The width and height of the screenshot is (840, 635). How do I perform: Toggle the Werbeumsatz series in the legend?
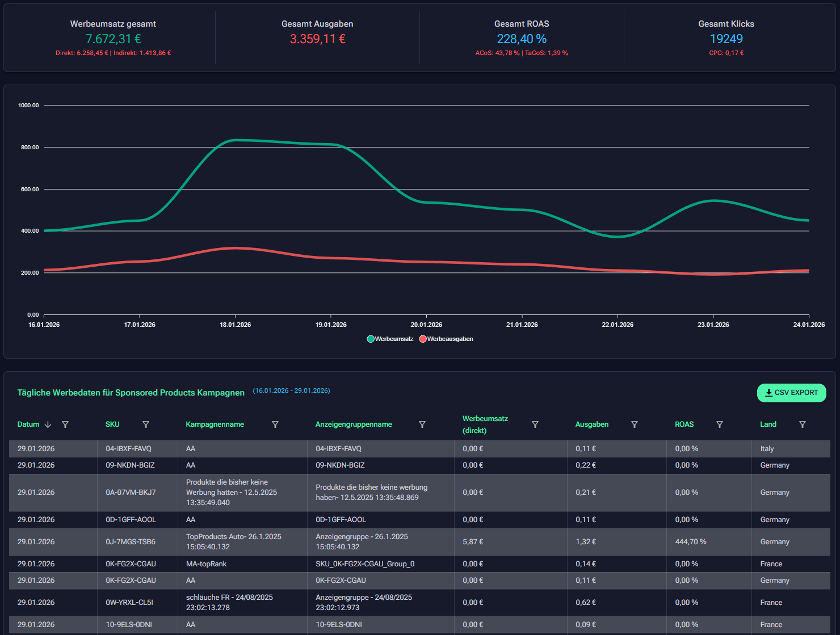(390, 339)
